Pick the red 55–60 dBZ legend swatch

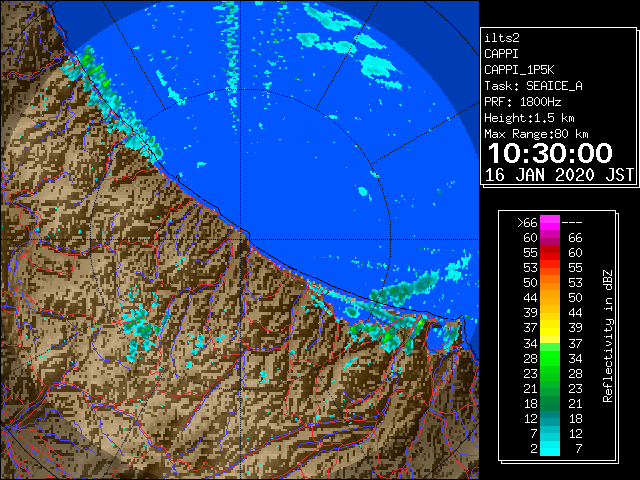coord(550,253)
